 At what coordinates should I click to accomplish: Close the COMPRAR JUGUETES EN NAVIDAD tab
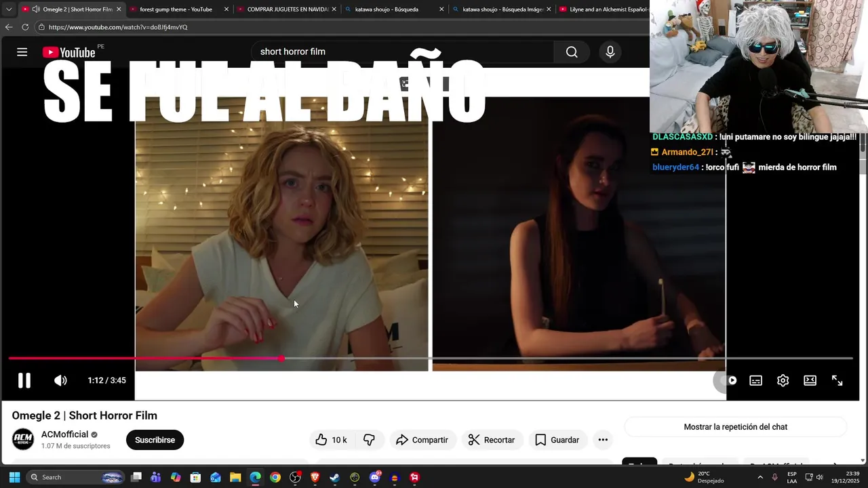(334, 9)
